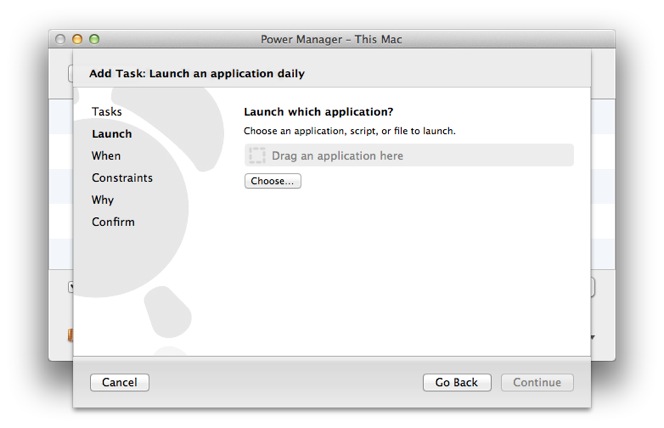Click the 'Drag an application here' drop field
Viewport: 664px width, 428px height.
(x=409, y=155)
